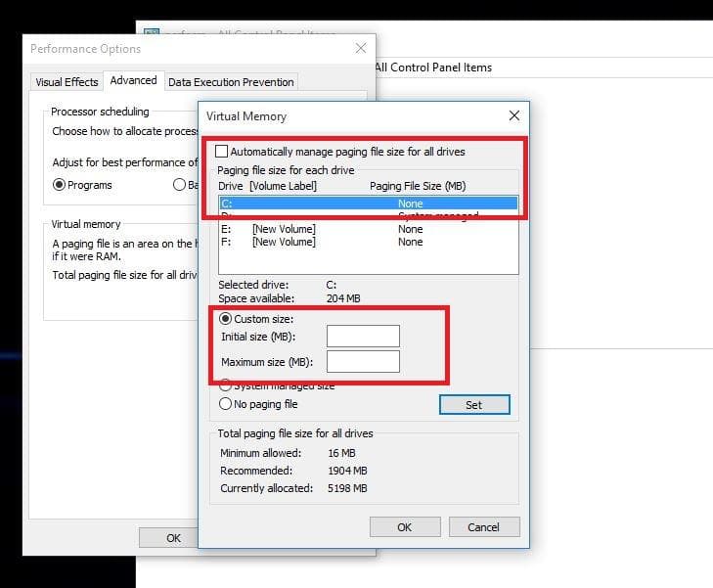This screenshot has height=588, width=713.
Task: Select the Programs radio button
Action: point(59,185)
